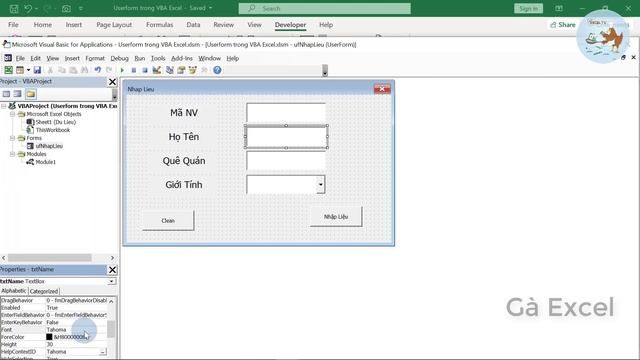Click the Reset stop toolbar icon
Viewport: 640px width, 360px height.
[144, 70]
